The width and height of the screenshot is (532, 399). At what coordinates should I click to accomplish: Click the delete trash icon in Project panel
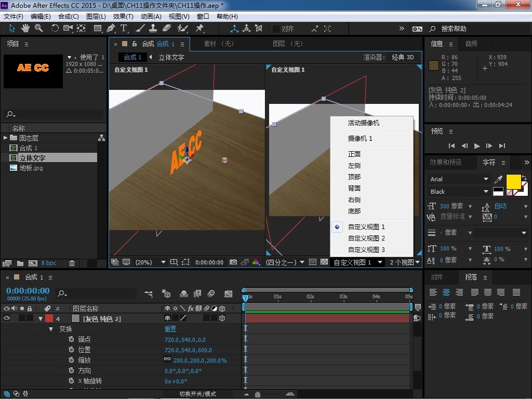click(x=72, y=263)
